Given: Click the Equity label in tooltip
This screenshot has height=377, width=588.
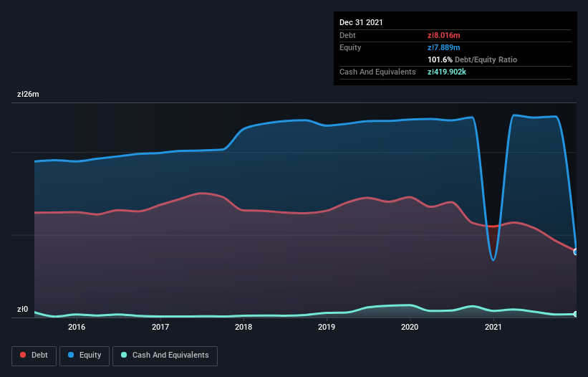Looking at the screenshot, I should (x=350, y=47).
